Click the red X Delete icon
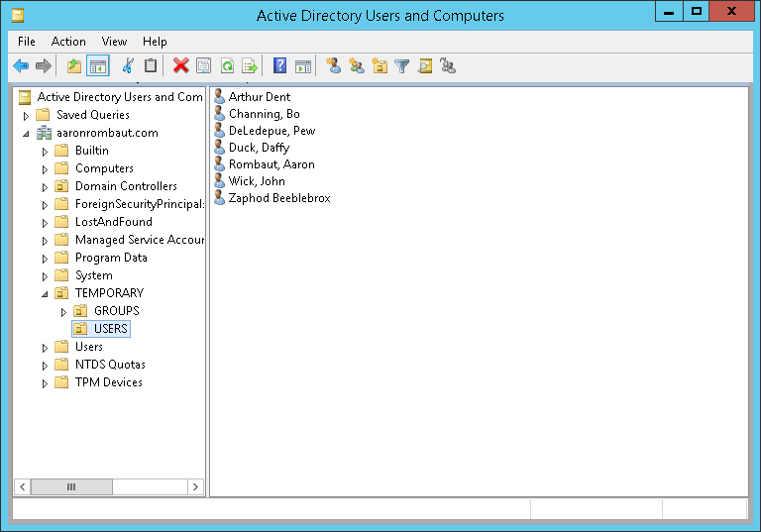Viewport: 761px width, 532px height. [180, 65]
